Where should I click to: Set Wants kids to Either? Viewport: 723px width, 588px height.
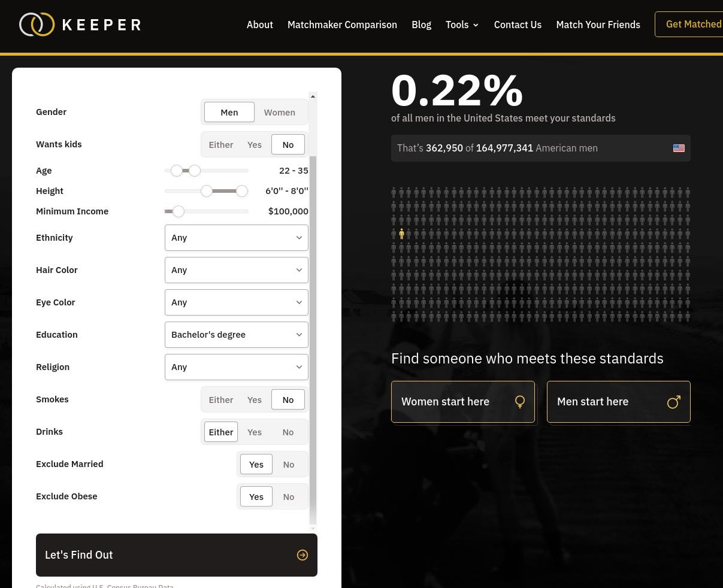click(x=221, y=144)
